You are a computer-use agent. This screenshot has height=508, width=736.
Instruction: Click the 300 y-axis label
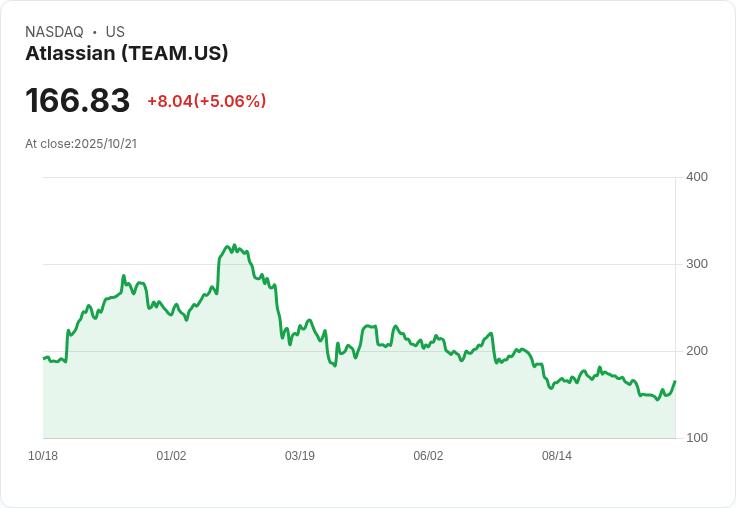coord(697,264)
